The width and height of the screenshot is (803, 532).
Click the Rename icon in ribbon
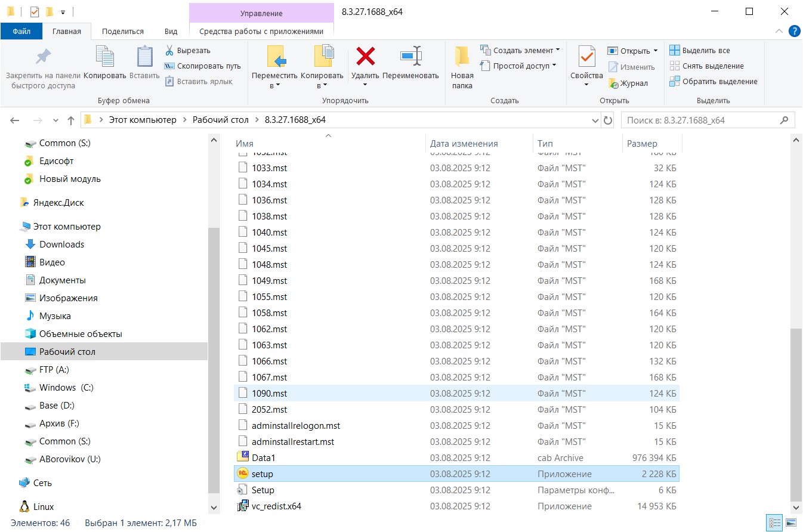410,57
